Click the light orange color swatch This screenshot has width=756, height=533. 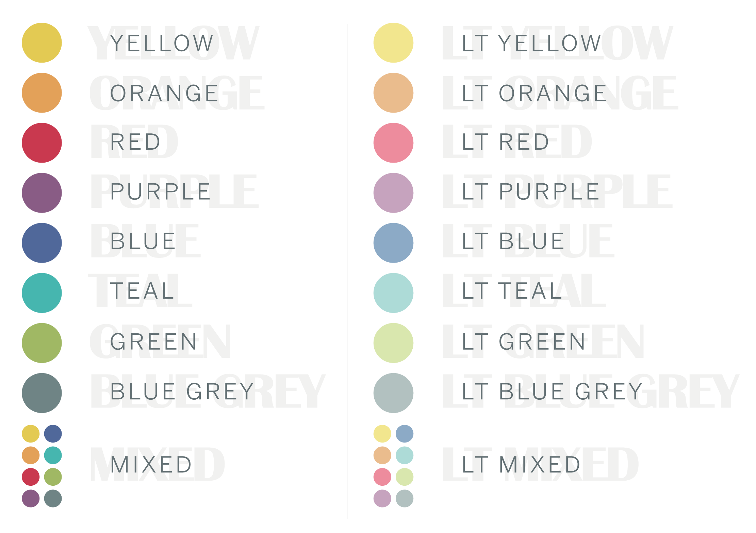tap(393, 93)
